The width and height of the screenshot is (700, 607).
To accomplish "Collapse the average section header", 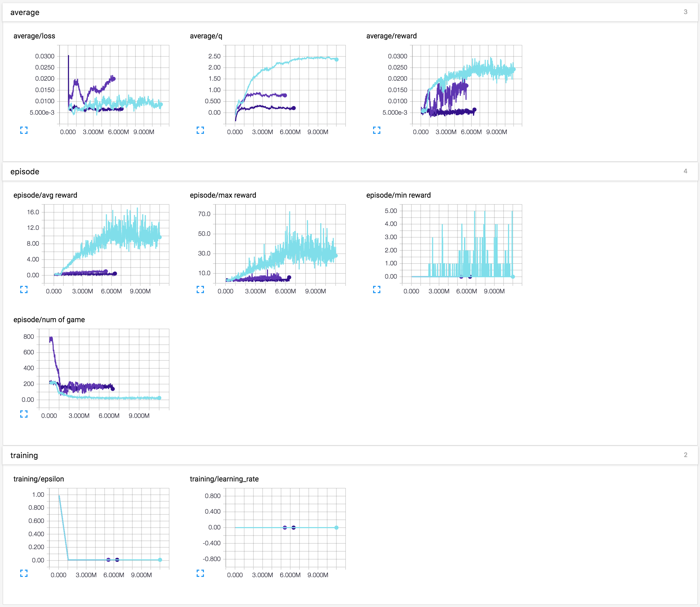I will click(25, 12).
